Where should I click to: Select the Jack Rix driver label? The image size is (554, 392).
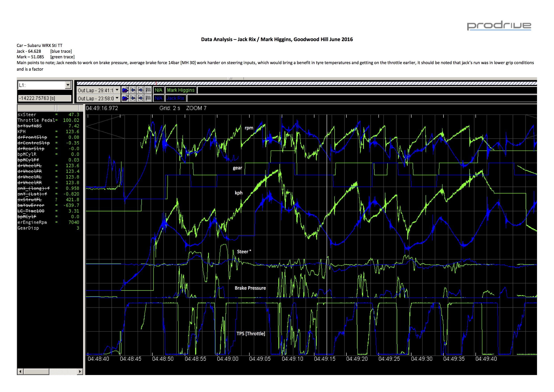175,98
